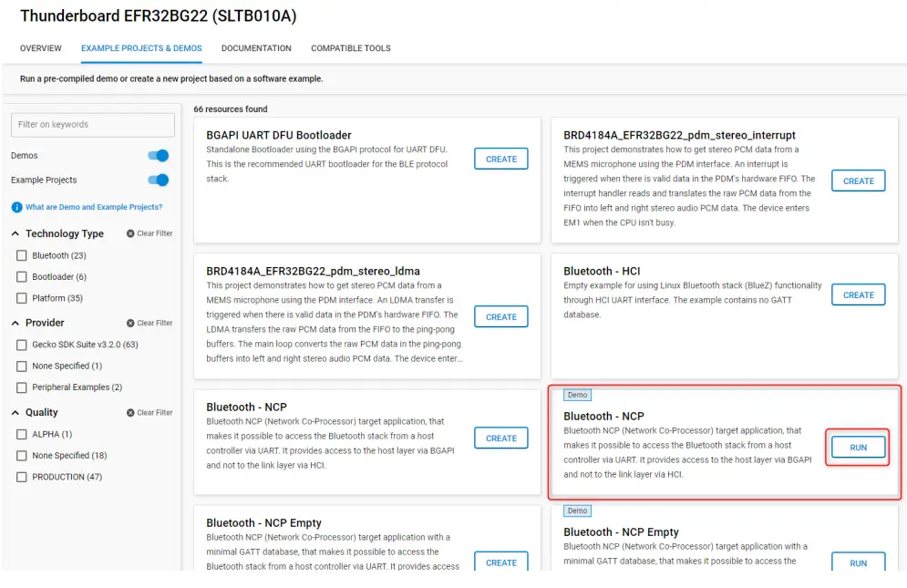Toggle off the Example Projects switch
The width and height of the screenshot is (907, 588).
(x=157, y=181)
